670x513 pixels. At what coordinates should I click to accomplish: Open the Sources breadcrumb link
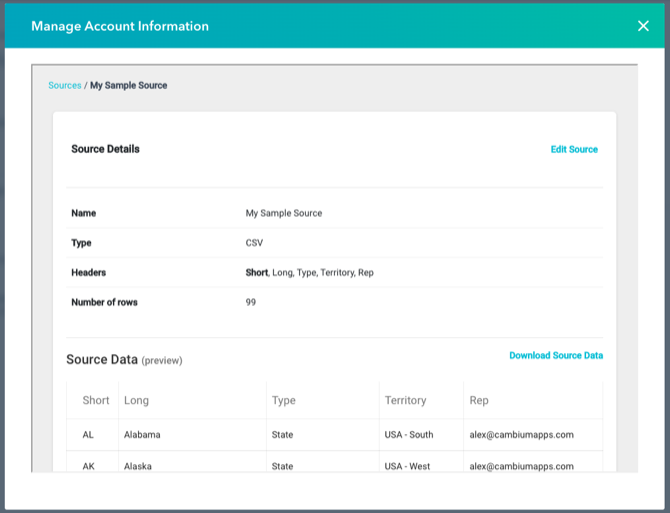65,85
